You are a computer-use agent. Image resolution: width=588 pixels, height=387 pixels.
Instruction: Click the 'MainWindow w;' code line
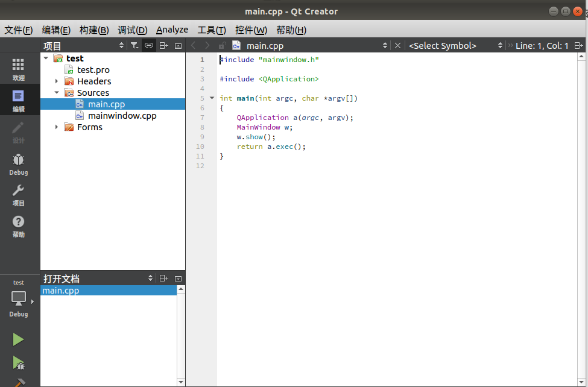[264, 127]
